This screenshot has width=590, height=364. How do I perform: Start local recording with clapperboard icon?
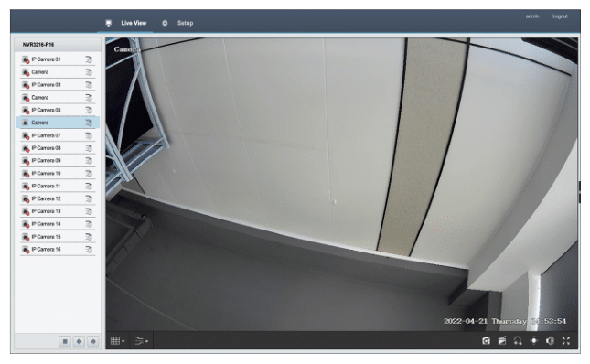pyautogui.click(x=502, y=341)
